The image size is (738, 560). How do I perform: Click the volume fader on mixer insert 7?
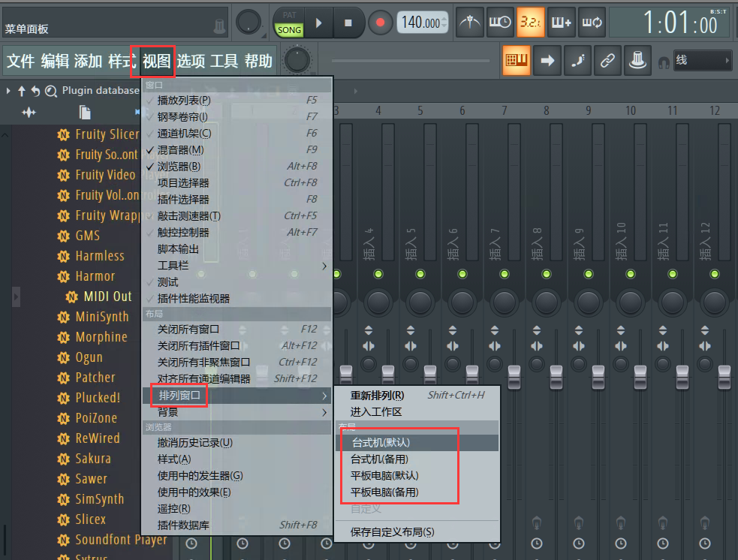(x=514, y=372)
